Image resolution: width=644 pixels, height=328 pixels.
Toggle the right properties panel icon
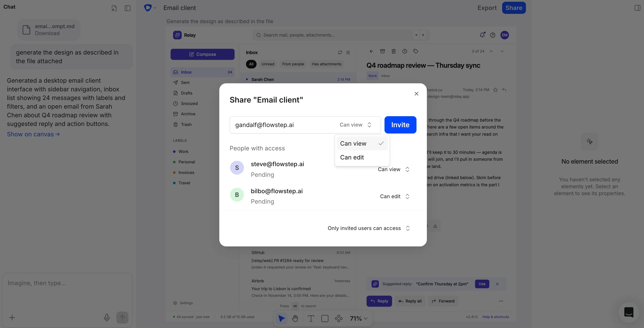[x=637, y=8]
